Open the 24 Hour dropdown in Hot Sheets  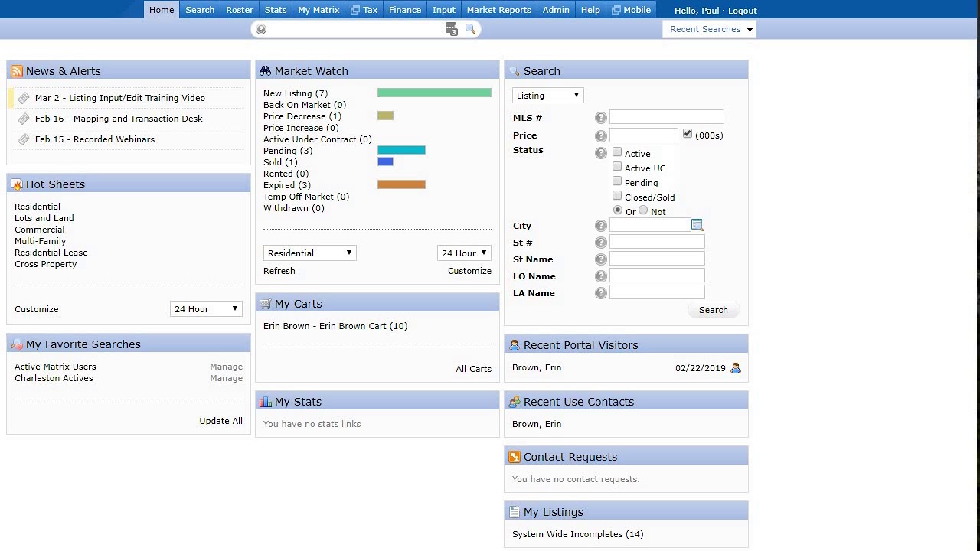pyautogui.click(x=206, y=309)
